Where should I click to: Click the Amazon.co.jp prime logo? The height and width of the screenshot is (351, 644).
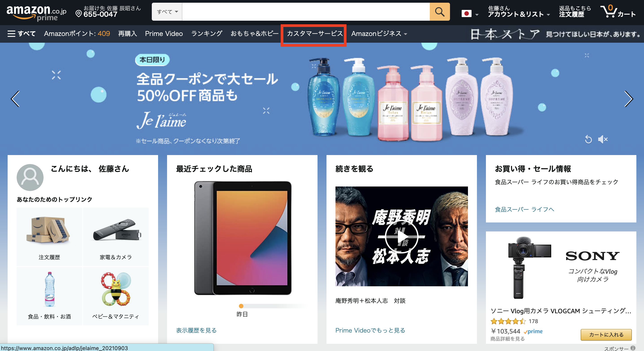pyautogui.click(x=36, y=13)
